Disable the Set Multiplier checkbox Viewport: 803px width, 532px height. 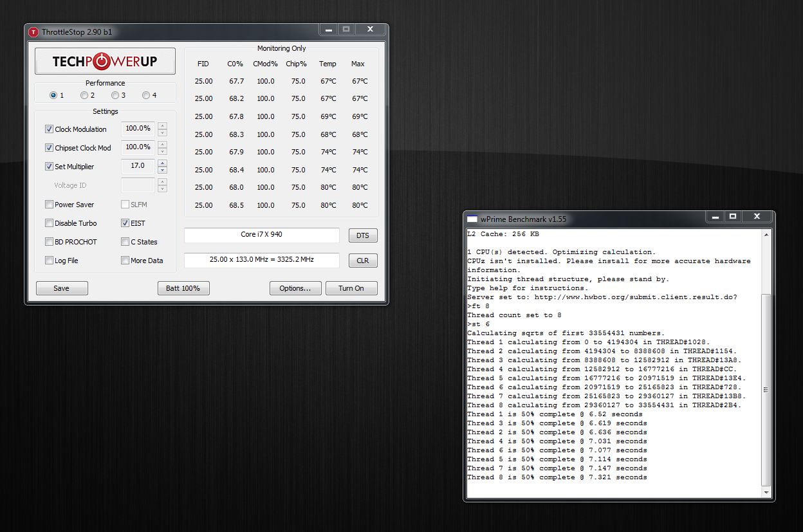pos(49,167)
